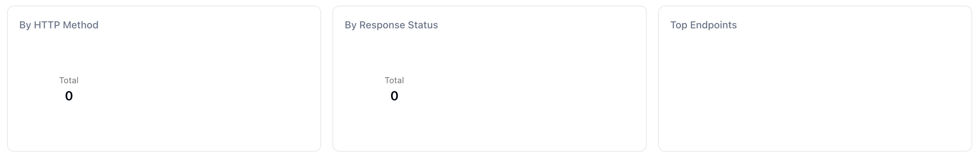980x158 pixels.
Task: Click the "Top Endpoints" card title
Action: pos(703,25)
